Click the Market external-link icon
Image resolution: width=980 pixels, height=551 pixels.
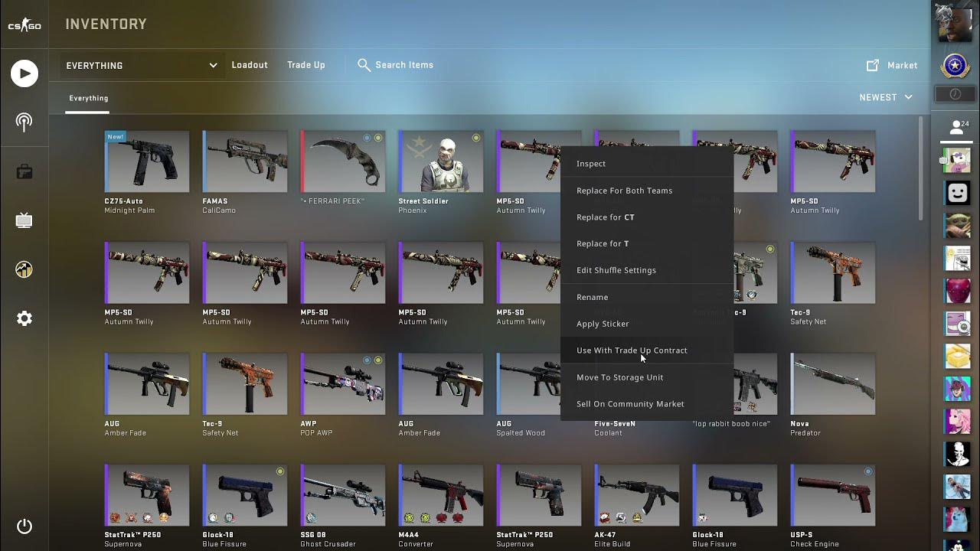[873, 66]
